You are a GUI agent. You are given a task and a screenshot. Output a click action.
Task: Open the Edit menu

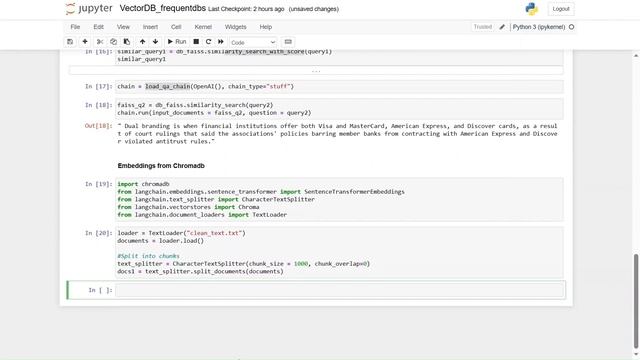[x=98, y=27]
